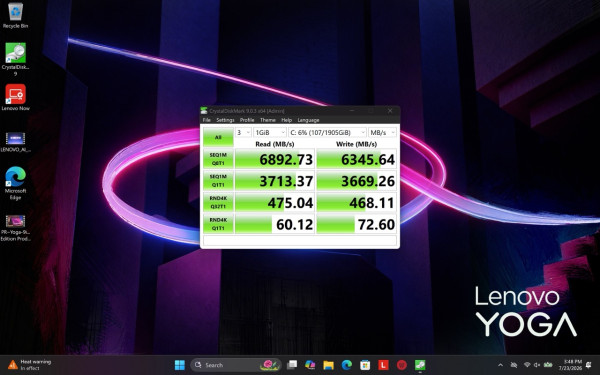Click the 468.11 write result
Viewport: 600px width, 375px height.
point(356,202)
